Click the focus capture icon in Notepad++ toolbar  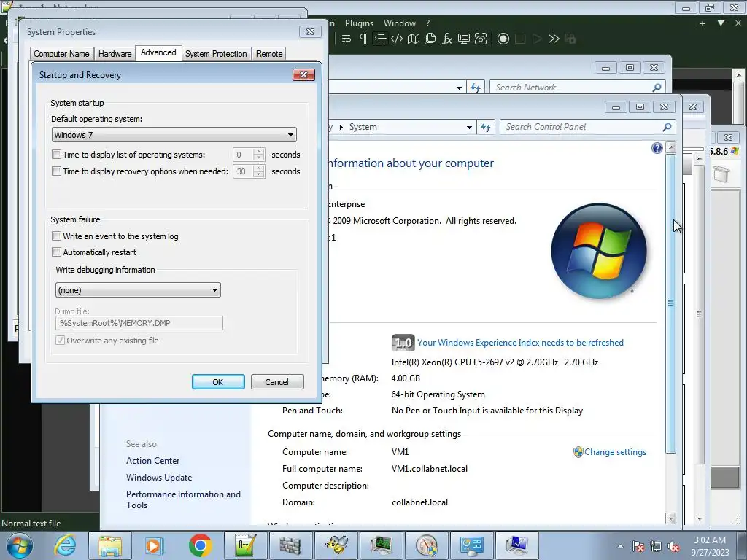coord(481,39)
